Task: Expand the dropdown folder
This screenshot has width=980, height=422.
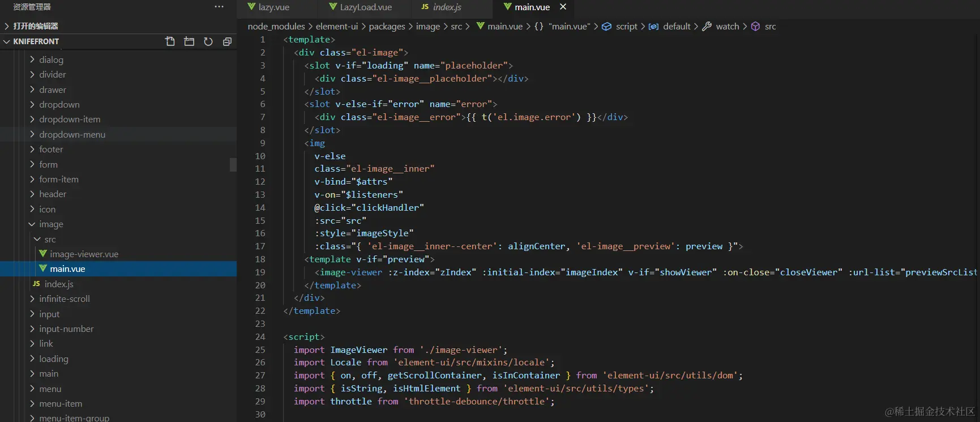Action: (59, 104)
